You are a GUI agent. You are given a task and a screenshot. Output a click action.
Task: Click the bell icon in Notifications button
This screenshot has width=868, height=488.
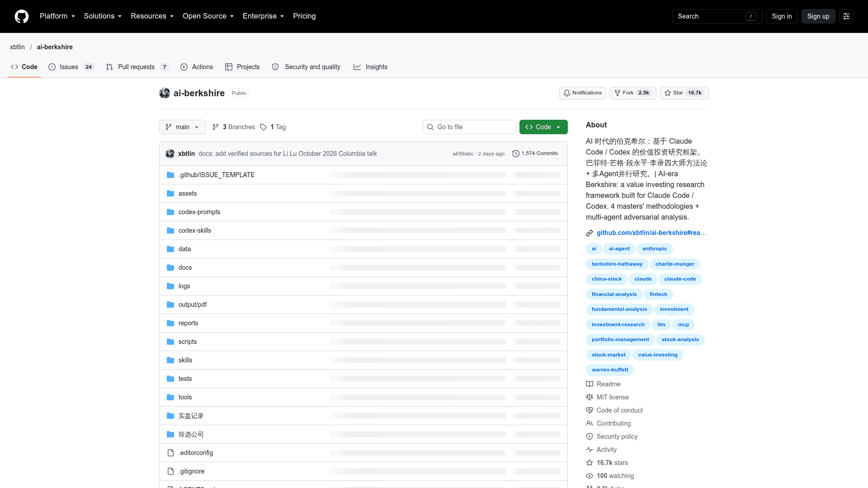coord(567,93)
